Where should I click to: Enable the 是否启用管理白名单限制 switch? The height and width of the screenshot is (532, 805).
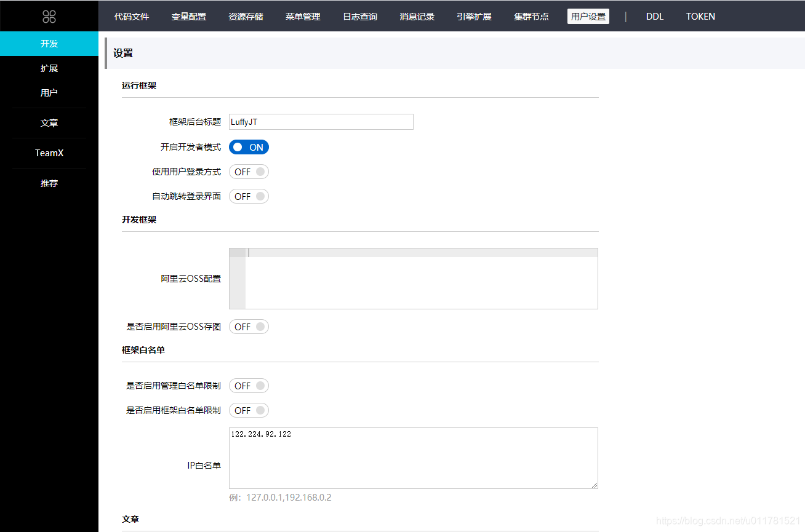[x=249, y=386]
